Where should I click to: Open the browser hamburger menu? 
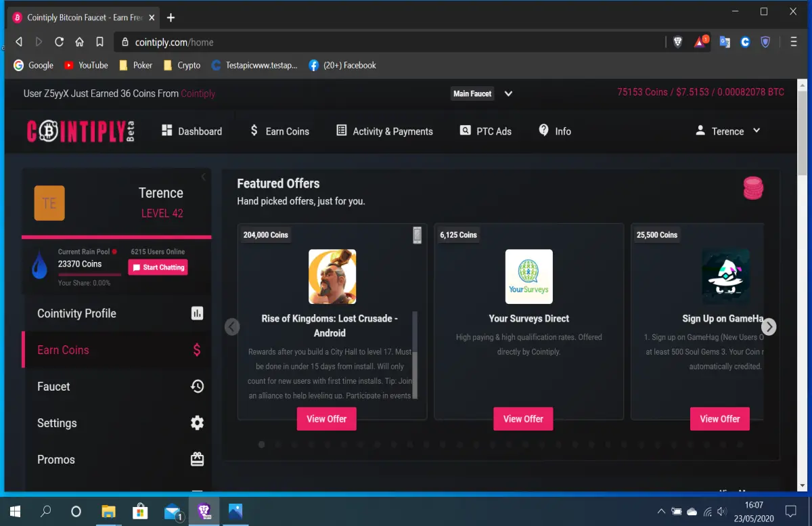[x=794, y=42]
